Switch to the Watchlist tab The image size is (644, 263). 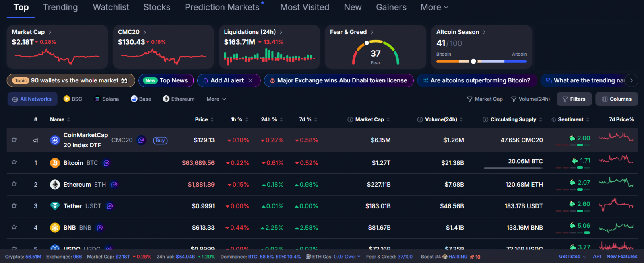pyautogui.click(x=111, y=7)
